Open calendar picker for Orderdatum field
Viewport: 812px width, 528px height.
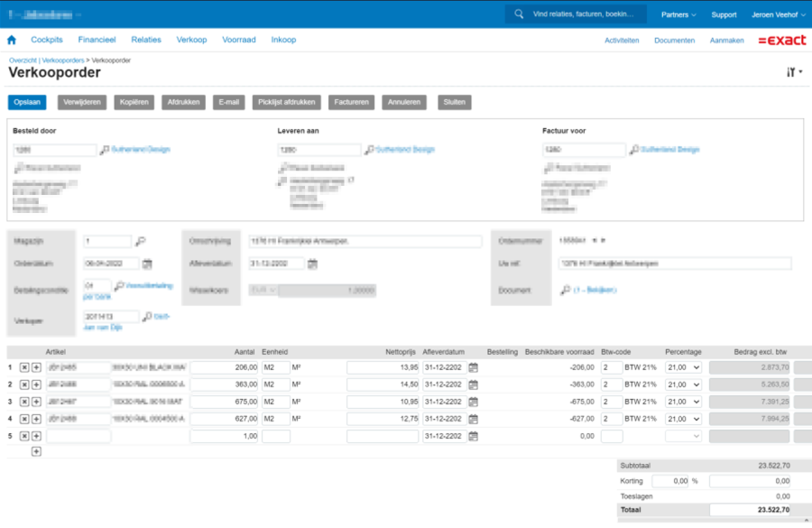[x=148, y=264]
